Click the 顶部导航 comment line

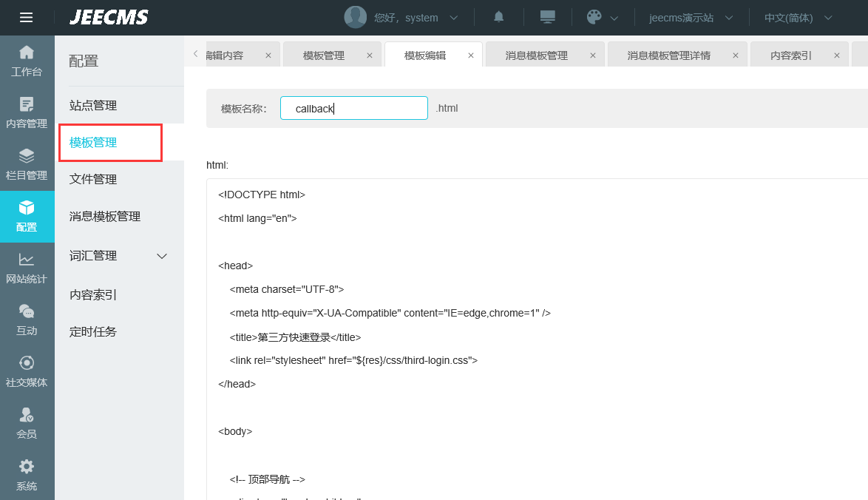point(268,479)
